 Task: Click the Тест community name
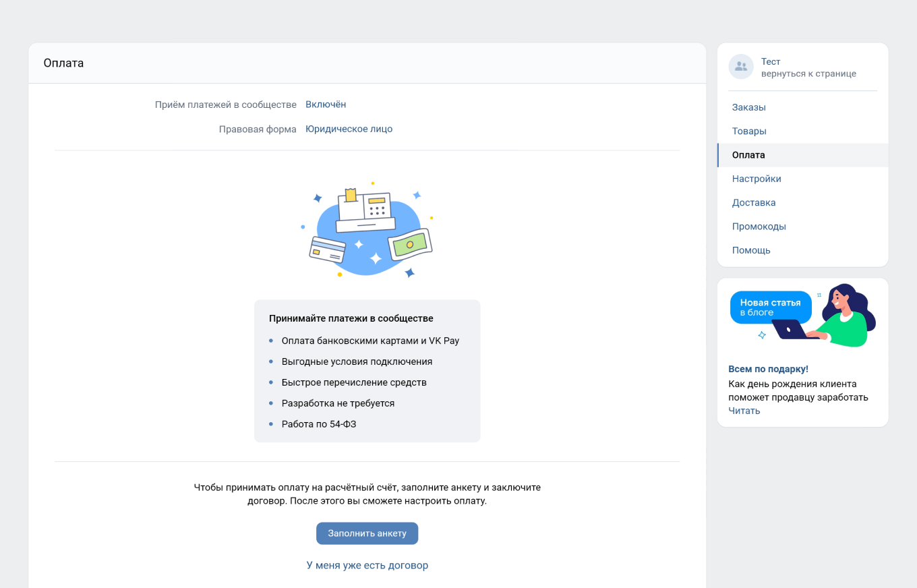(770, 61)
